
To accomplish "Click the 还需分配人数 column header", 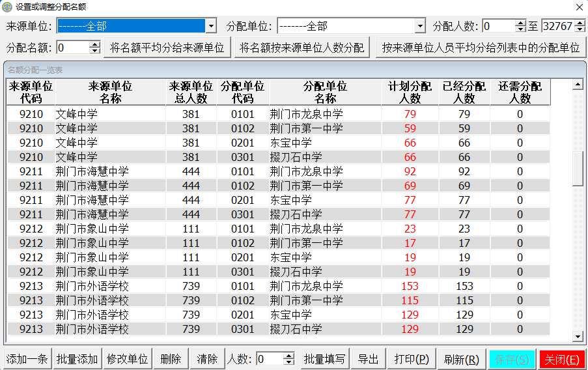I will pos(520,92).
